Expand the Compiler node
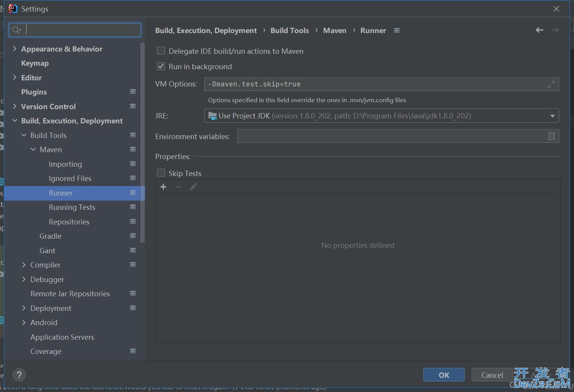This screenshot has width=574, height=392. click(24, 265)
